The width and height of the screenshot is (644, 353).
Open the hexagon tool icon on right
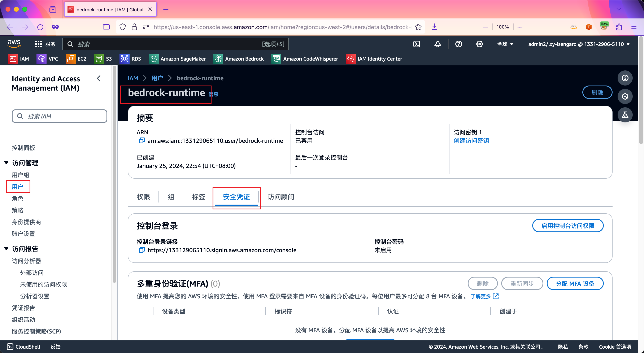click(x=625, y=96)
